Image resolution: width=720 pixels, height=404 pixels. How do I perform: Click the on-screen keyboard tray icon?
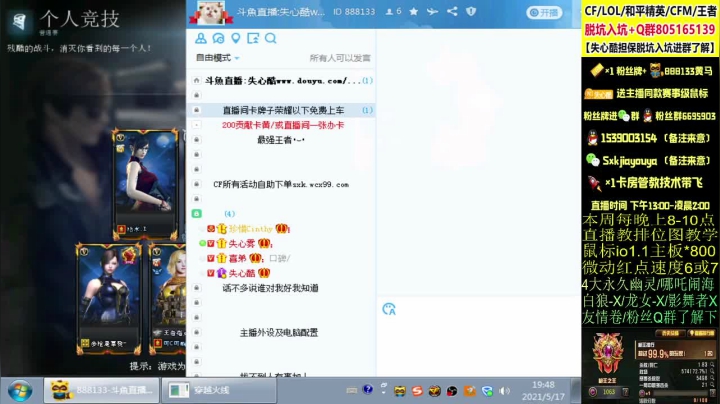tap(352, 391)
